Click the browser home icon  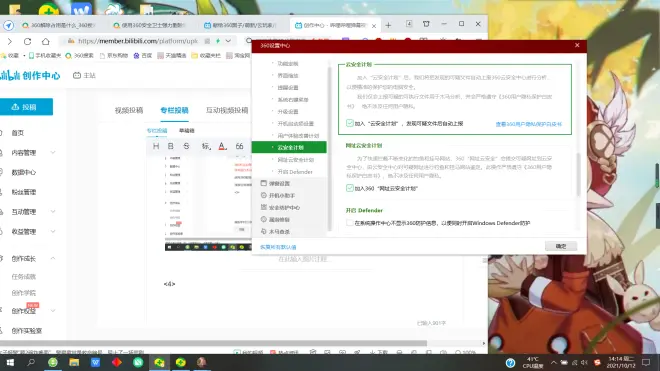point(45,41)
